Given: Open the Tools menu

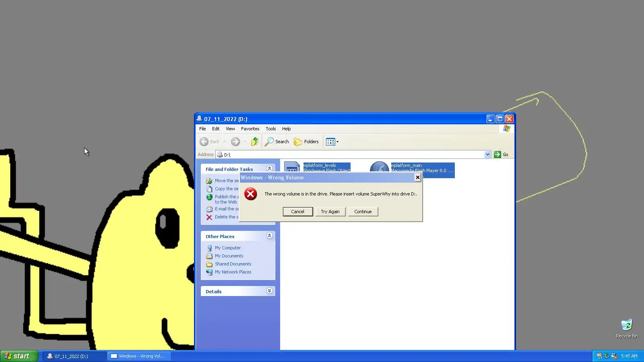Looking at the screenshot, I should (270, 129).
